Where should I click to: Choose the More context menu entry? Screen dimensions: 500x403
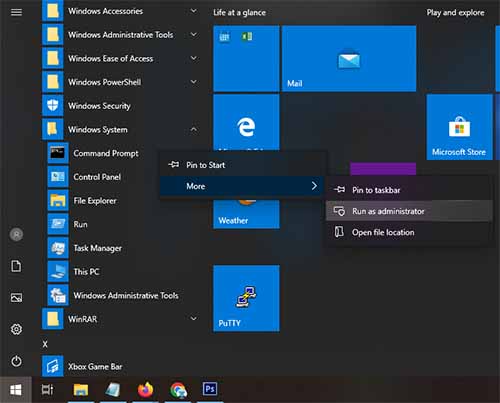tap(242, 186)
